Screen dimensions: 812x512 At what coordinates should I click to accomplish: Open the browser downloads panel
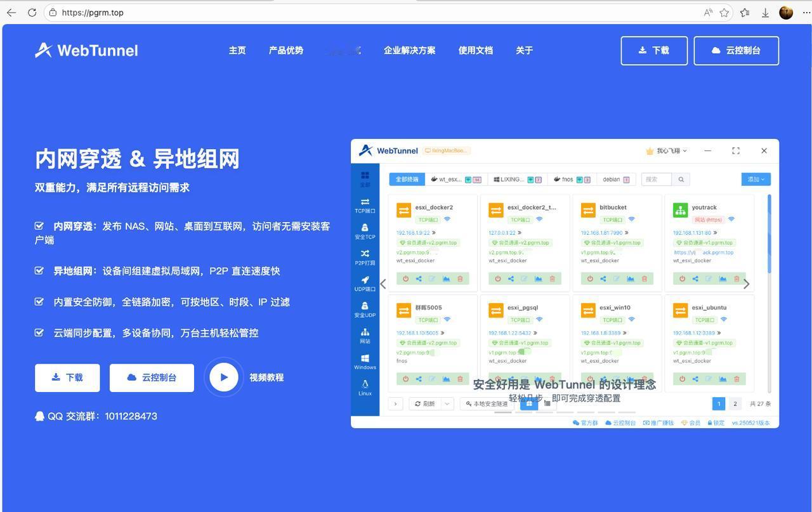pyautogui.click(x=766, y=12)
